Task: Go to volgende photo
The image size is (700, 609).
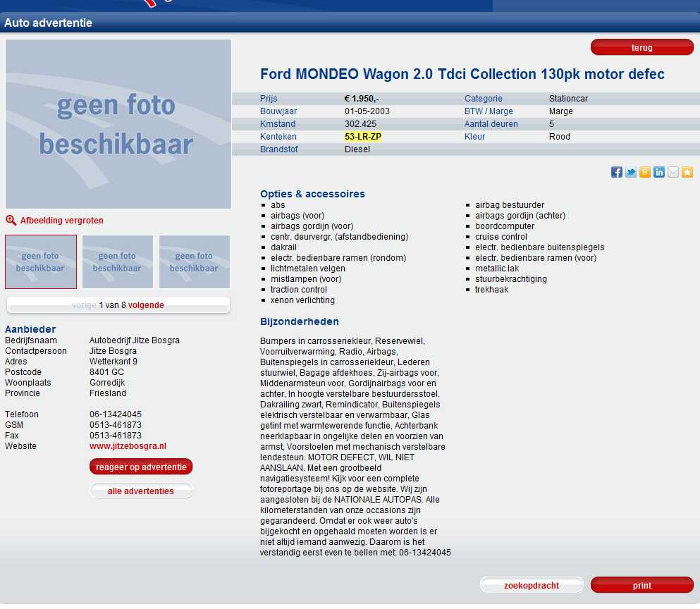Action: tap(146, 305)
